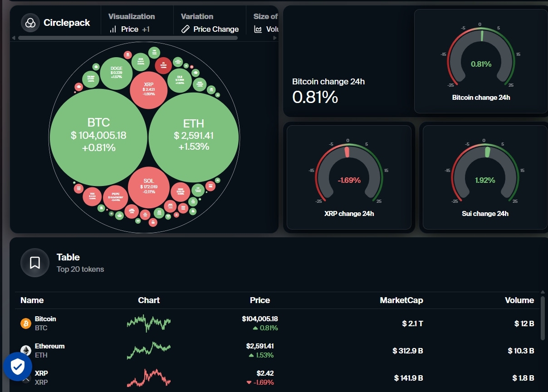
Task: Click the left arrow of the toolbar scrollbar
Action: pos(14,38)
